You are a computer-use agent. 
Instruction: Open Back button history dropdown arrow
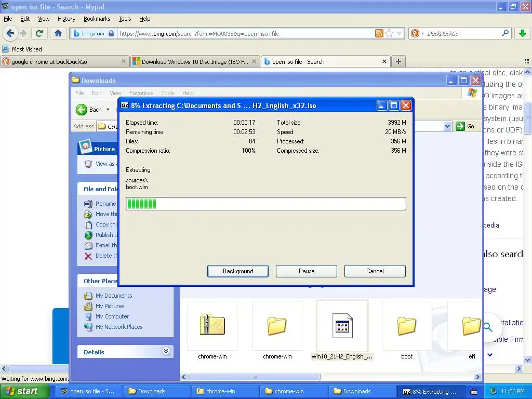108,110
